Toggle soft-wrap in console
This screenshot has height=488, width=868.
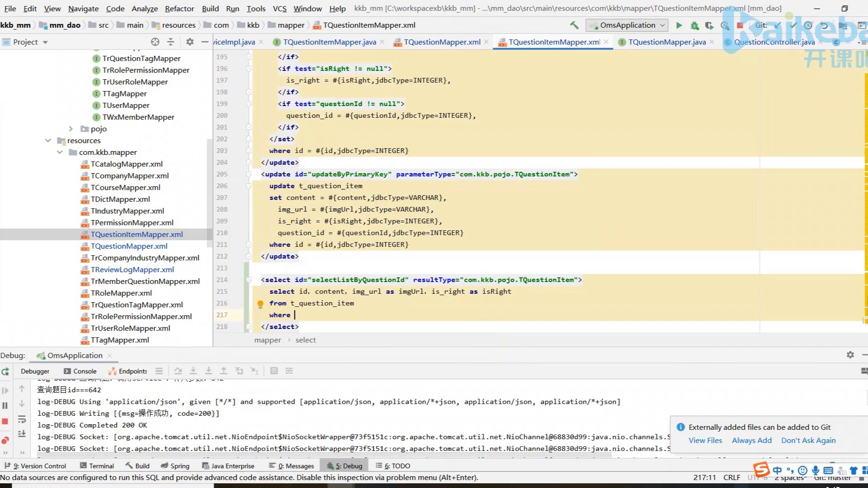click(x=22, y=419)
